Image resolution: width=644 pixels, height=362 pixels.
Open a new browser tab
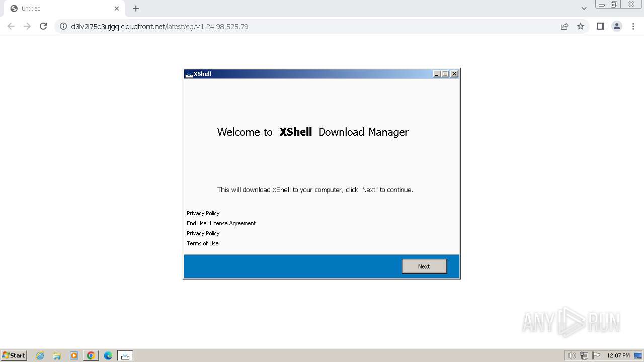click(x=136, y=9)
